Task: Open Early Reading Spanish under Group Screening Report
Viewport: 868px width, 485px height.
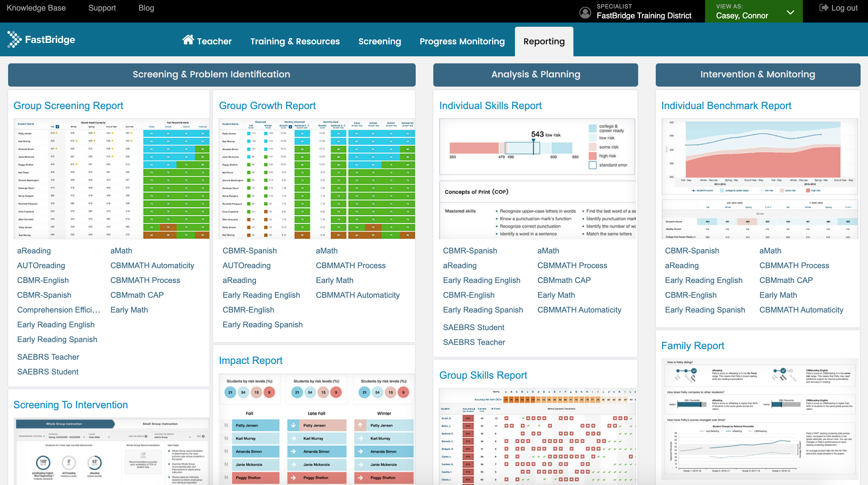Action: [57, 340]
